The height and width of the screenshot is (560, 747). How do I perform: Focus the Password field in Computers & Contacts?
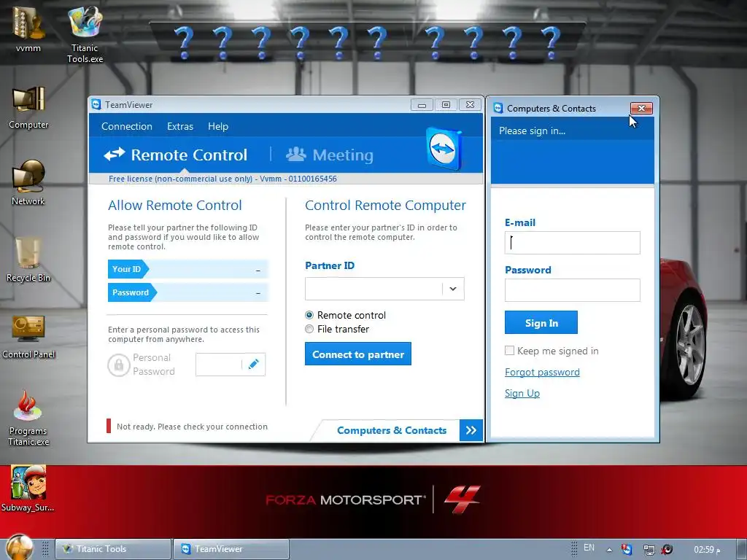pos(572,290)
